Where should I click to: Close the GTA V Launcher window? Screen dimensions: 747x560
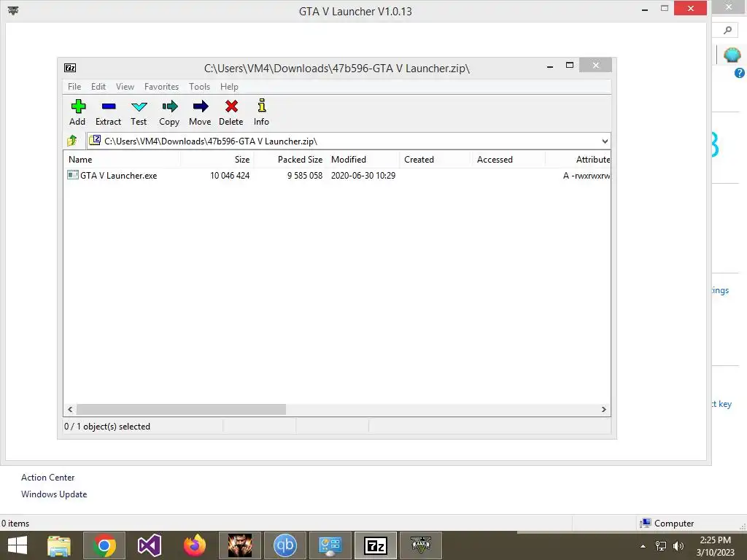(690, 8)
